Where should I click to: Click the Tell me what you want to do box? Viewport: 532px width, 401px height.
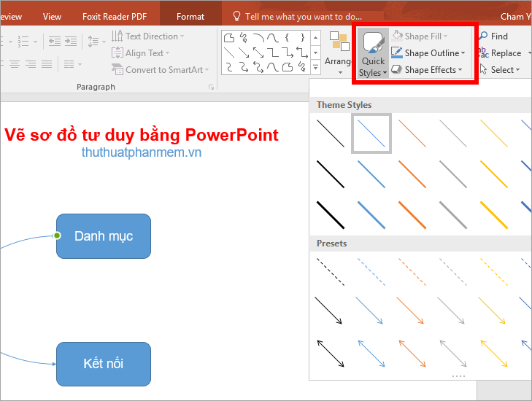click(304, 16)
